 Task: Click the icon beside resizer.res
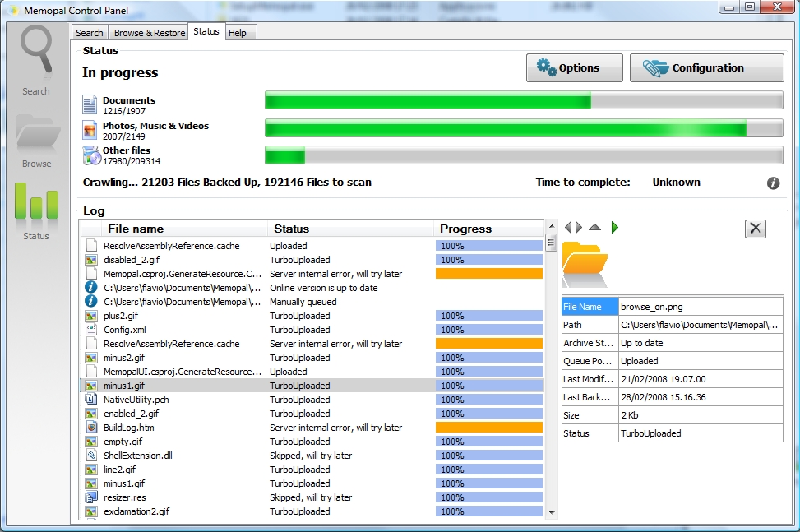pyautogui.click(x=91, y=497)
